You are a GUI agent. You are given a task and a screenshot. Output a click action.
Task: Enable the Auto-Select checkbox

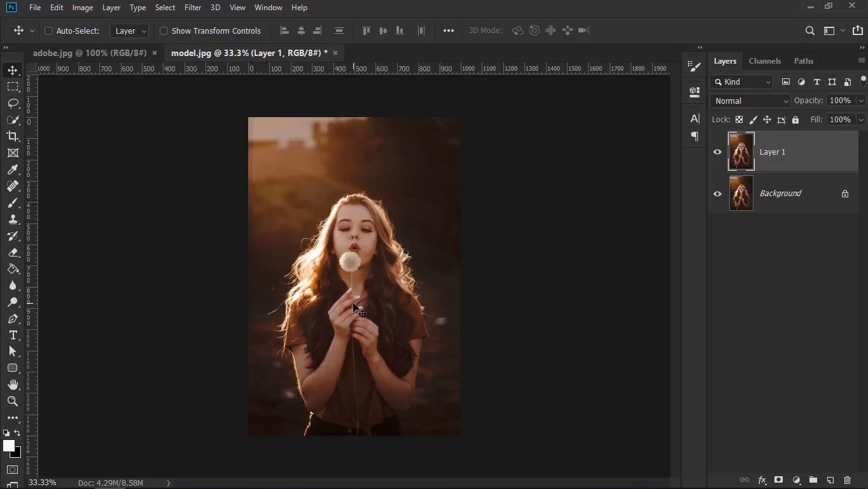[x=48, y=31]
